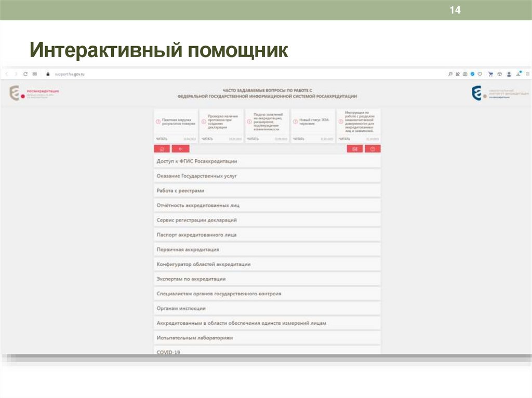Click the binoculars search icon near question mark
The image size is (532, 398).
coord(355,148)
